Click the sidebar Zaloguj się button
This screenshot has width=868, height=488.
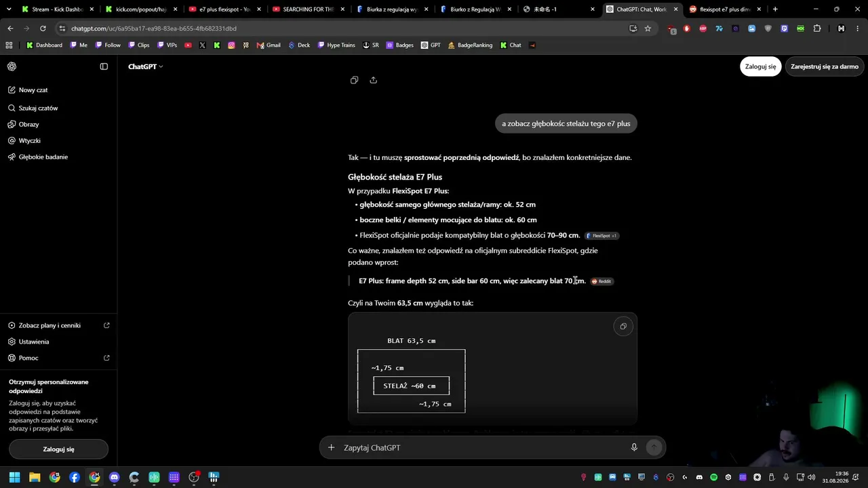58,449
